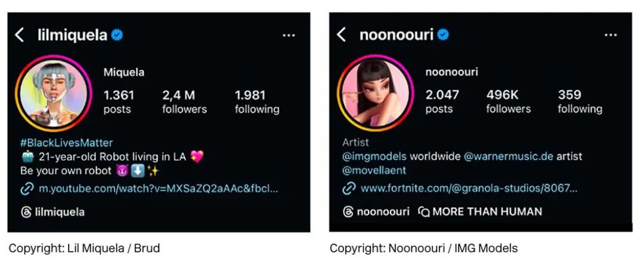Open @imgmodels mention
This screenshot has height=271, width=644.
point(374,157)
